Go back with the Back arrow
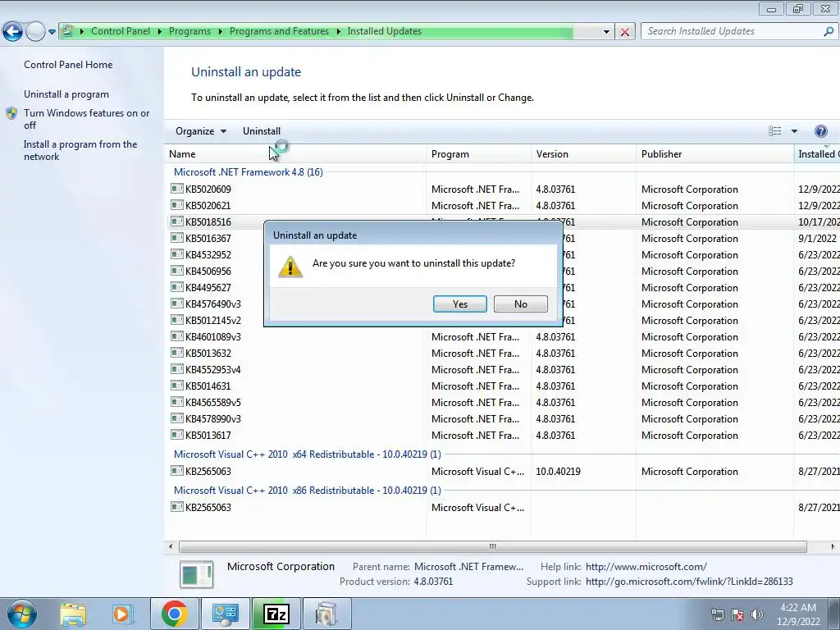Viewport: 840px width, 630px height. pos(13,32)
